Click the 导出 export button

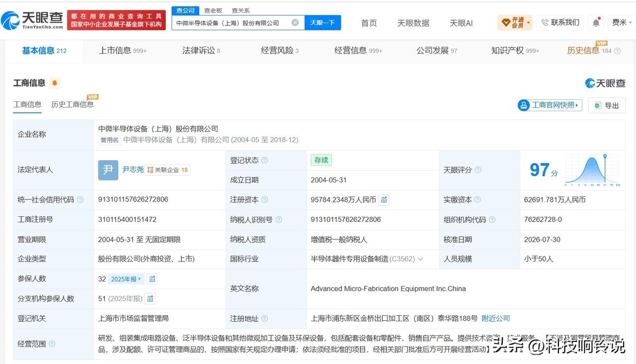[607, 105]
